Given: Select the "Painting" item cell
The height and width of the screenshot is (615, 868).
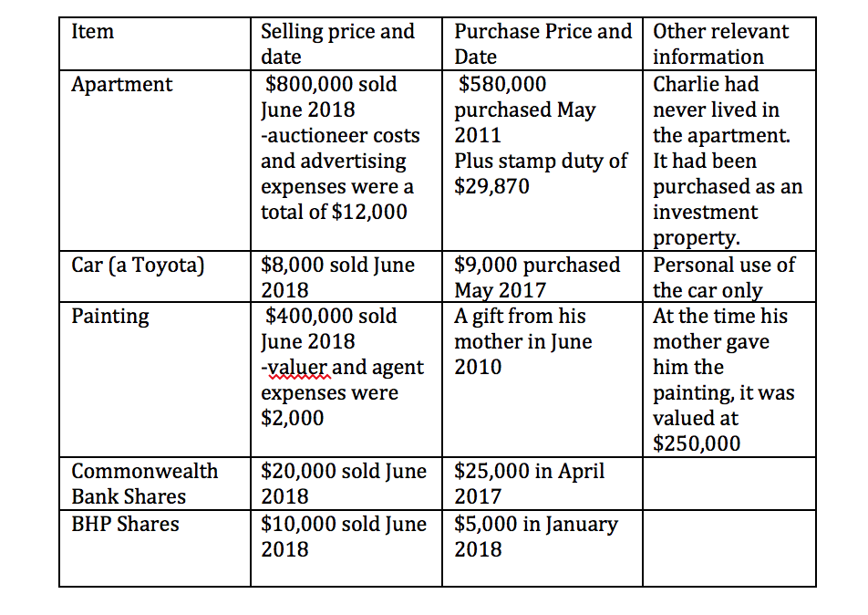Looking at the screenshot, I should [110, 317].
